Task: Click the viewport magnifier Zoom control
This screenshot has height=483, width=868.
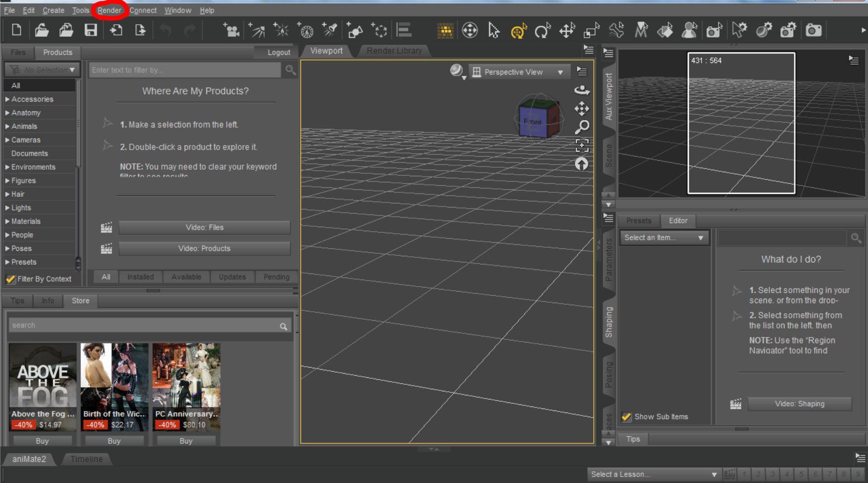Action: [582, 127]
